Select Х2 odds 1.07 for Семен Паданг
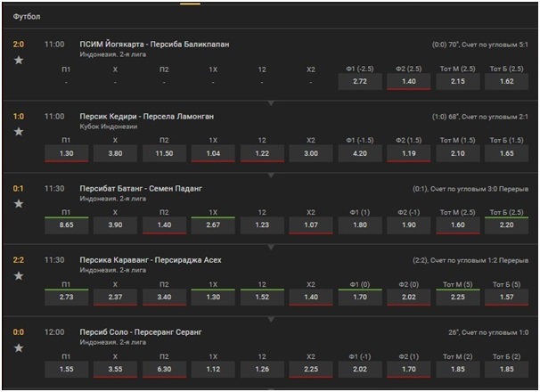Screen dimensions: 540x392 click(x=311, y=225)
